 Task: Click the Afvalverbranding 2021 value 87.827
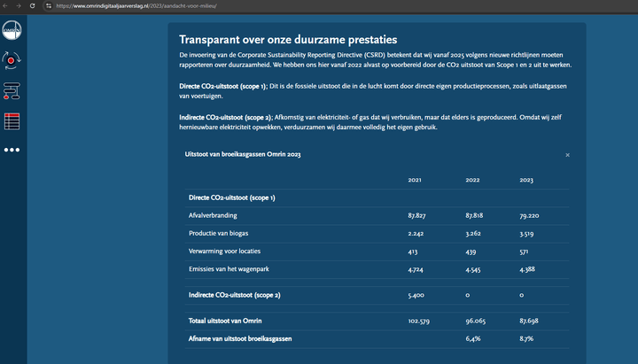(416, 215)
